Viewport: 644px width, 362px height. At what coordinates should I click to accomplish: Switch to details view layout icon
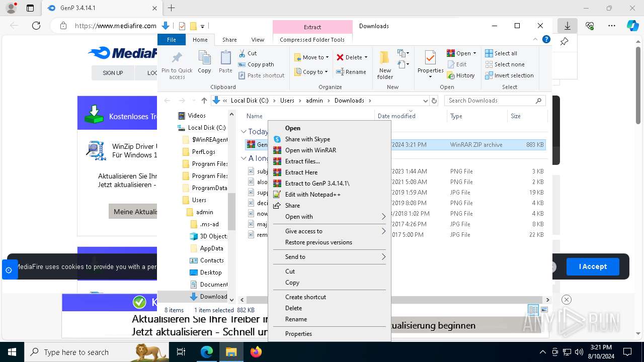pos(533,310)
